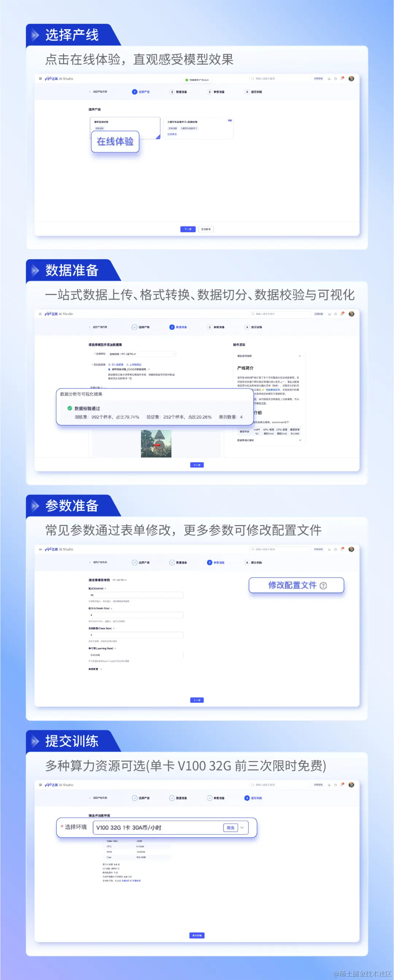
Task: Click the 充值A币 link
Action: point(125,881)
